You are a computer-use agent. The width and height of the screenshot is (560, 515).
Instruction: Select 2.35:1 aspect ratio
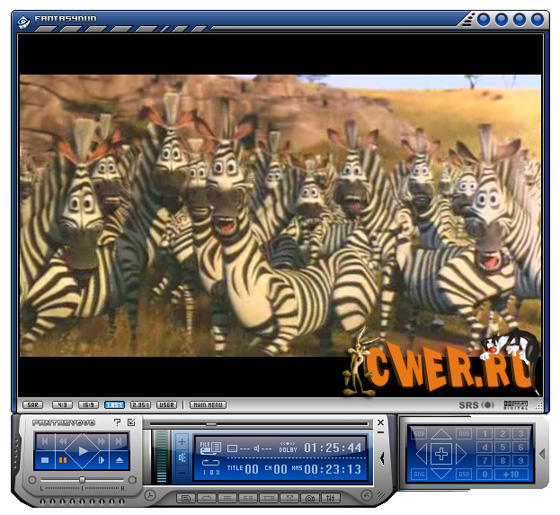tap(140, 405)
